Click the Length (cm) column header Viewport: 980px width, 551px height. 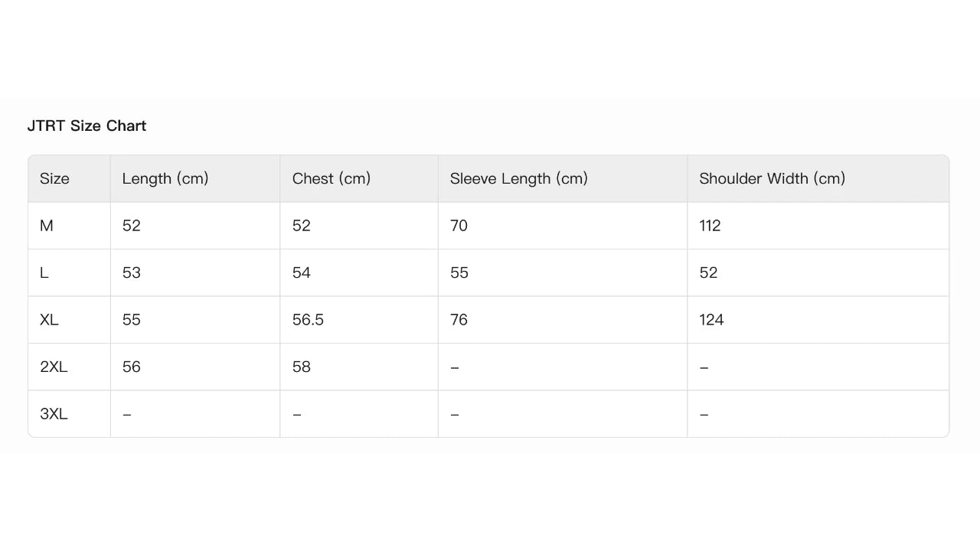pos(165,179)
